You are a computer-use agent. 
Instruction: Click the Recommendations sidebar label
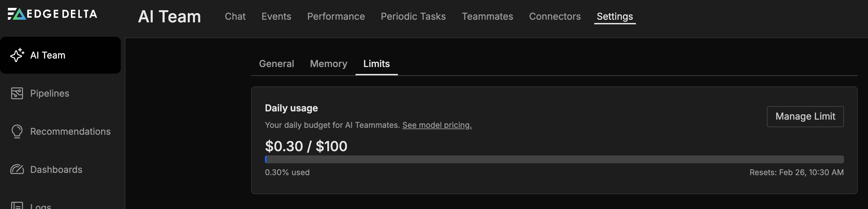[70, 131]
